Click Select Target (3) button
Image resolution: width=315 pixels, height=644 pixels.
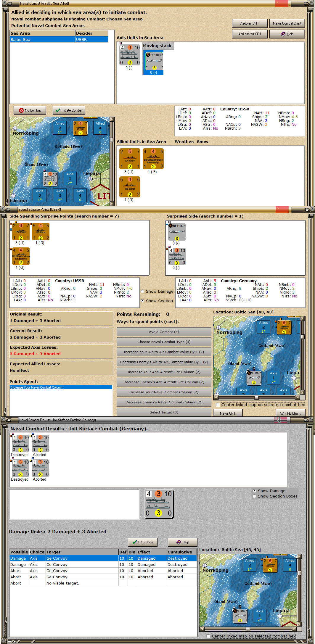[164, 412]
